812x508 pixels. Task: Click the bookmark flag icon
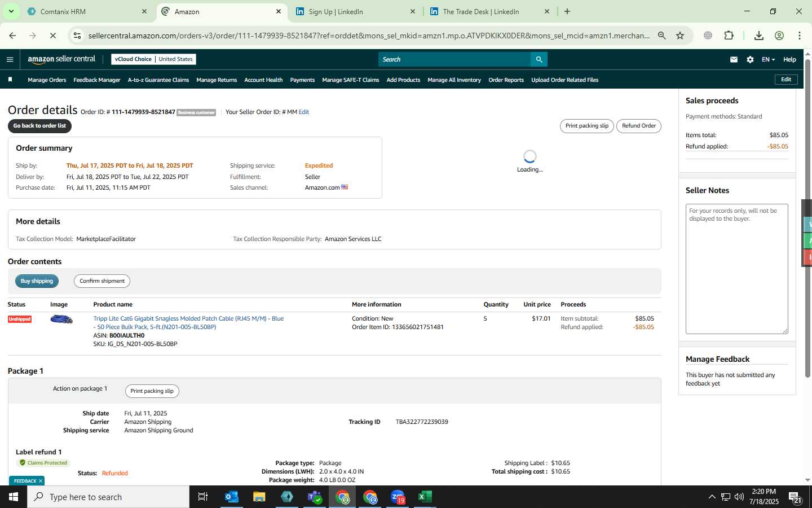(x=10, y=80)
